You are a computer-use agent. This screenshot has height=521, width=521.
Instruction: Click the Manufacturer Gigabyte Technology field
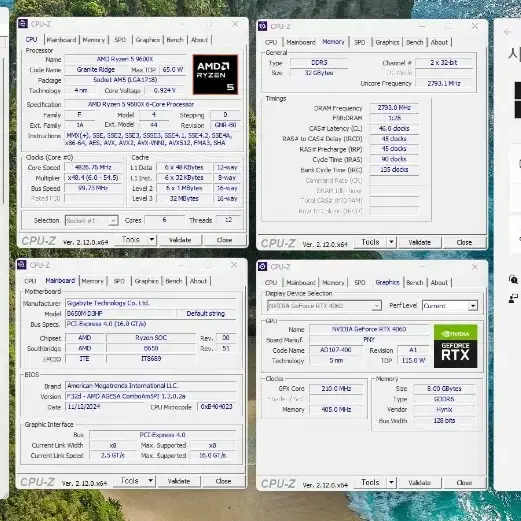151,303
